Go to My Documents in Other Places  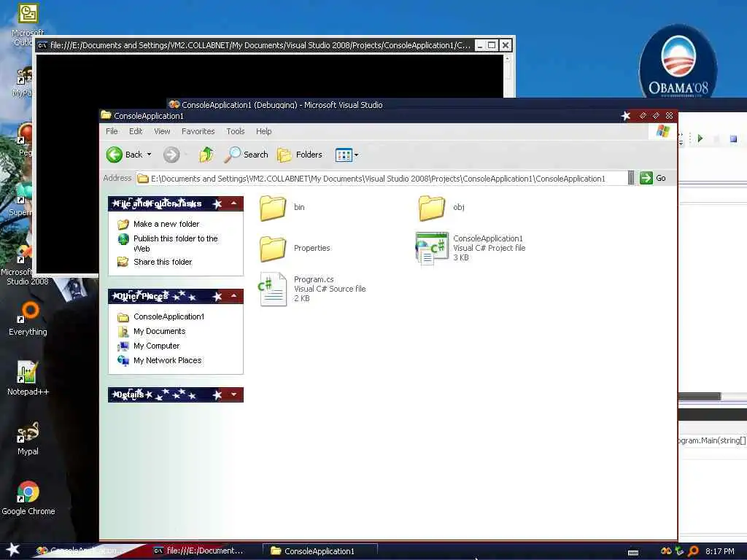click(159, 332)
